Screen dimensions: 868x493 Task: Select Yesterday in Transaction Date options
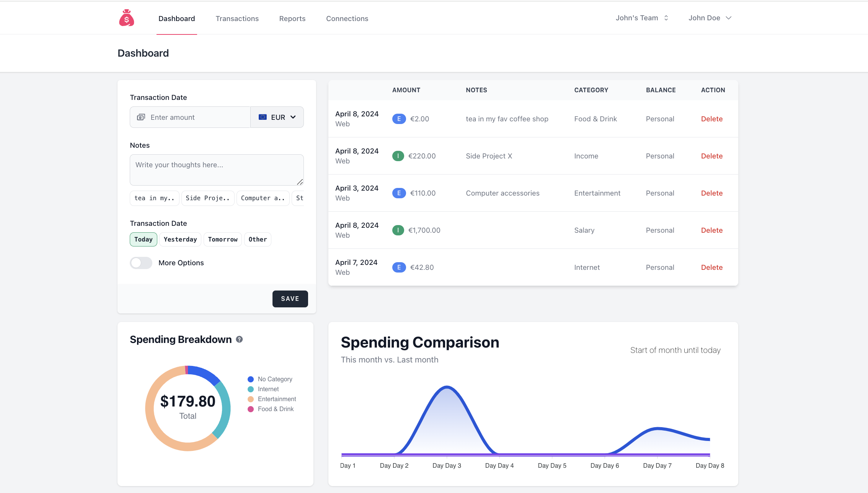[180, 239]
